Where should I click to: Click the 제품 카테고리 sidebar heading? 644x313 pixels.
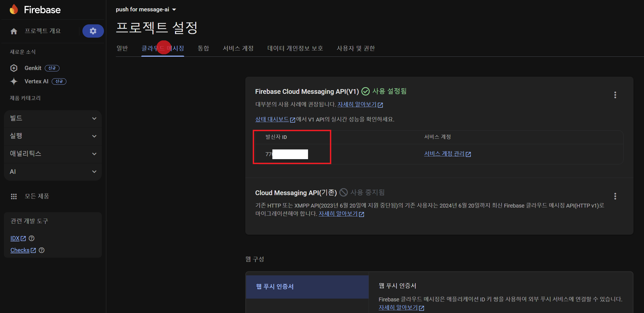coord(25,98)
